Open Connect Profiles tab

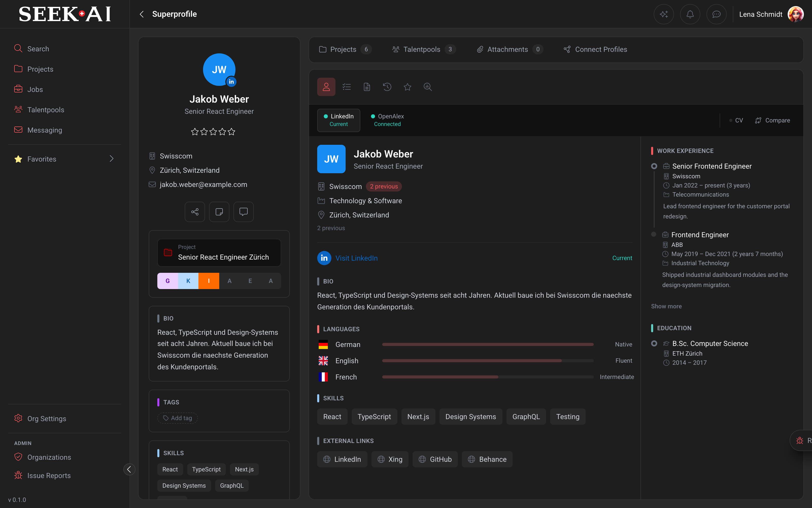[595, 49]
